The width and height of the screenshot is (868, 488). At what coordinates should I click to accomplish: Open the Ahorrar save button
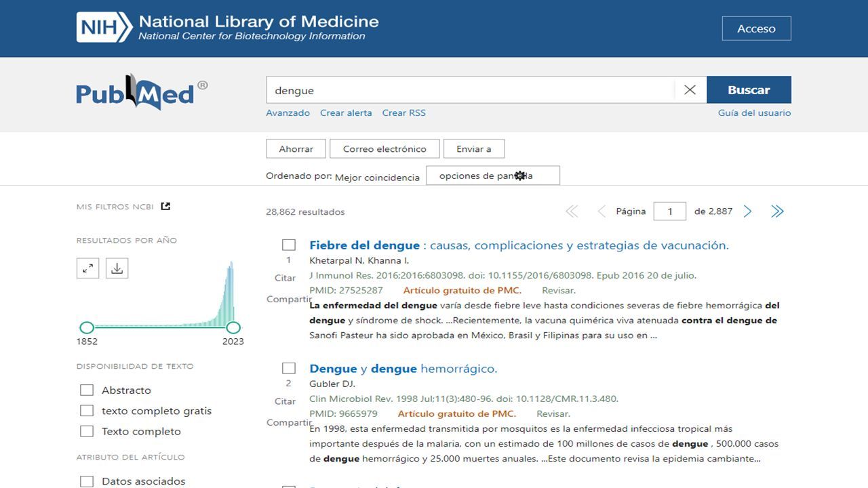[x=296, y=148]
